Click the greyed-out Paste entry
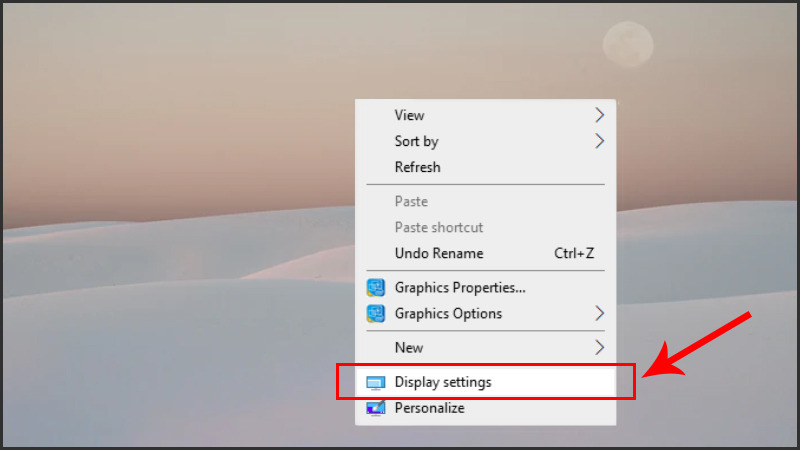 411,201
